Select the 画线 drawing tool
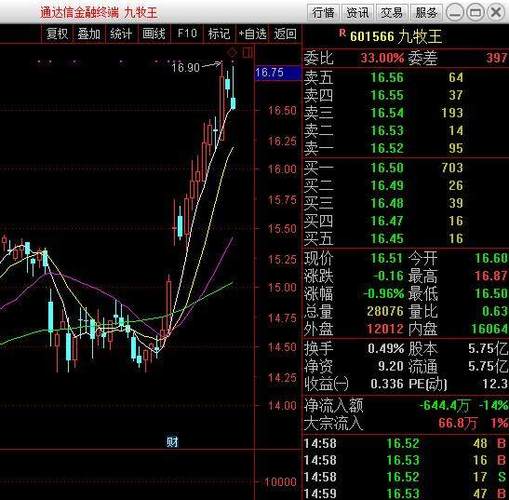The height and width of the screenshot is (500, 509). pos(154,34)
